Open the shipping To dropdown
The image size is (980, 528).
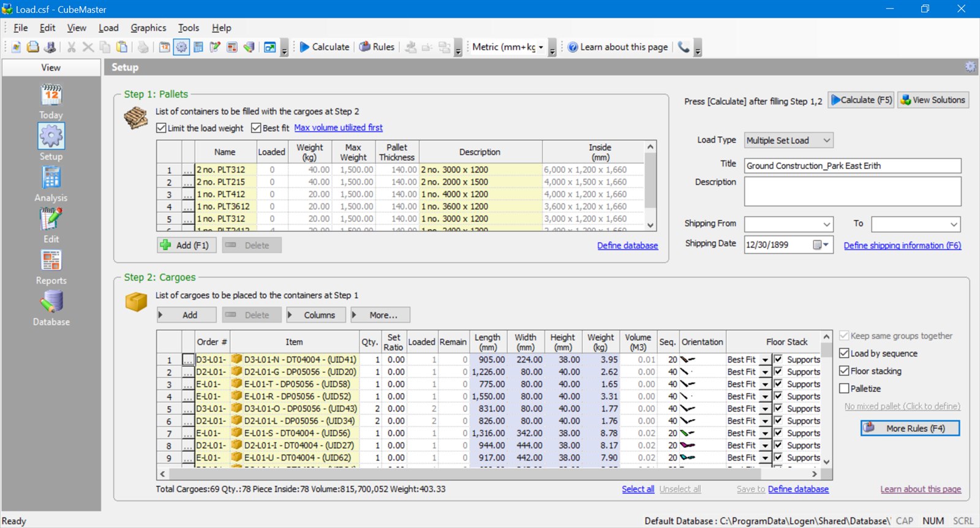tap(954, 224)
